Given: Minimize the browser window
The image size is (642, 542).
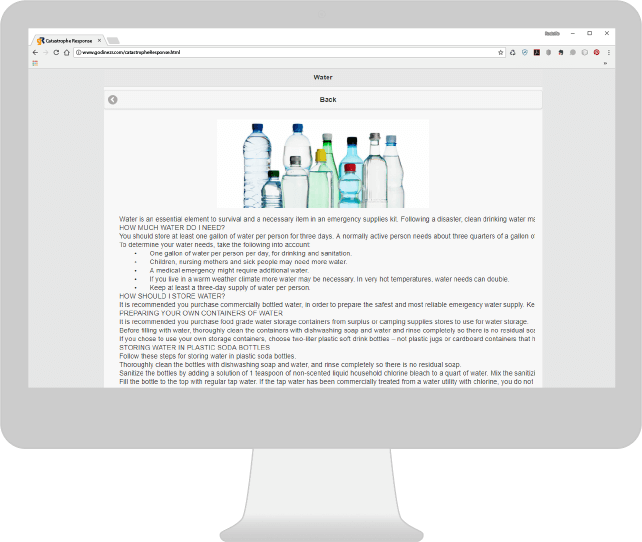Looking at the screenshot, I should [573, 33].
